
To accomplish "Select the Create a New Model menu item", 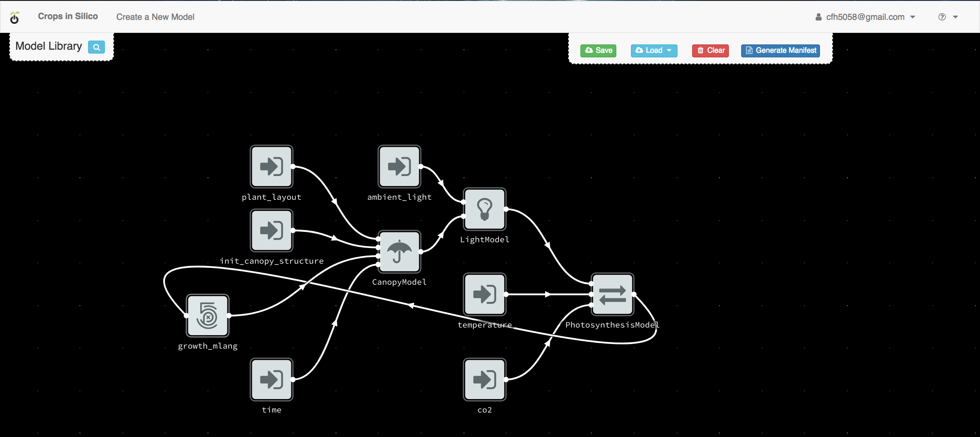I will tap(156, 17).
